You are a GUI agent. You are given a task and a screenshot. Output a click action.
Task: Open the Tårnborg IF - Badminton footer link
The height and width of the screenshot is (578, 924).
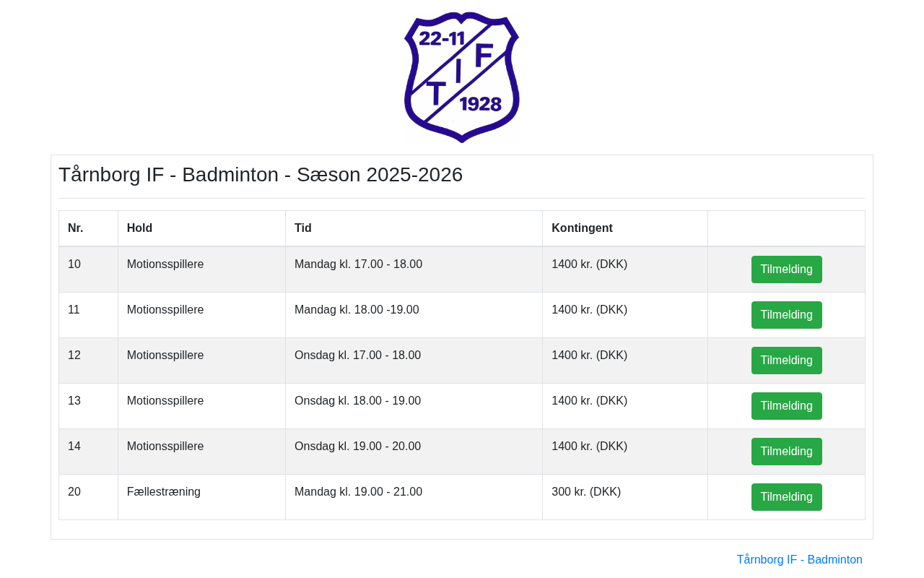(x=799, y=560)
